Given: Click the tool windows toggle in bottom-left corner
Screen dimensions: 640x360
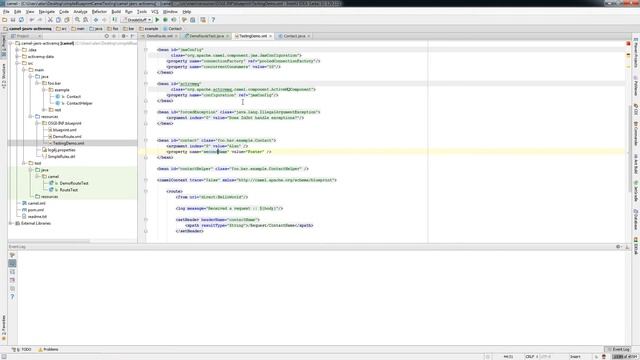Looking at the screenshot, I should [x=4, y=357].
